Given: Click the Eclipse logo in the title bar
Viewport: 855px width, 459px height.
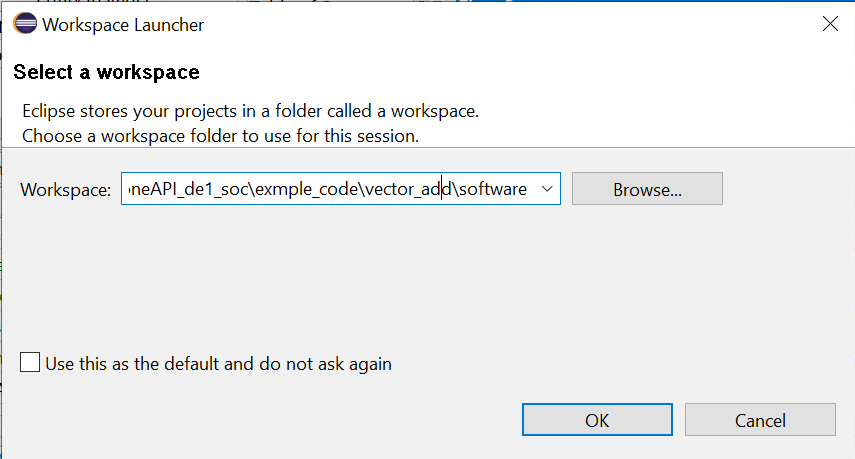Looking at the screenshot, I should (x=25, y=24).
